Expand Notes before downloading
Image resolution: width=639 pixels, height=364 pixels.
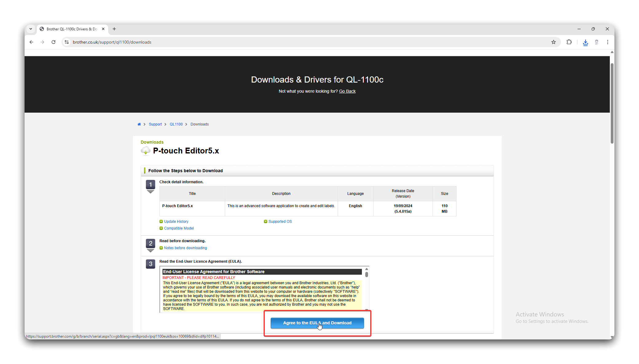(185, 248)
